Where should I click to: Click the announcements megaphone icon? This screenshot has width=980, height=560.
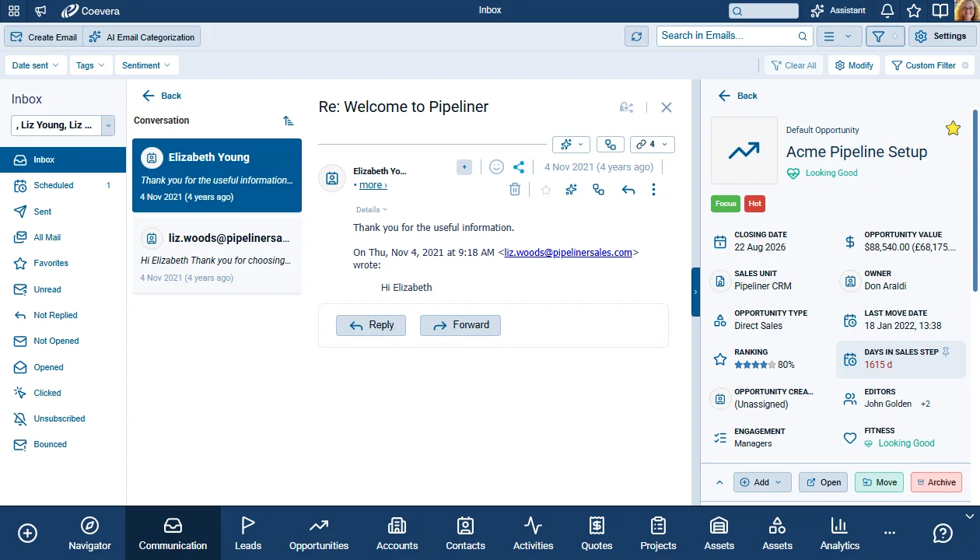click(40, 11)
